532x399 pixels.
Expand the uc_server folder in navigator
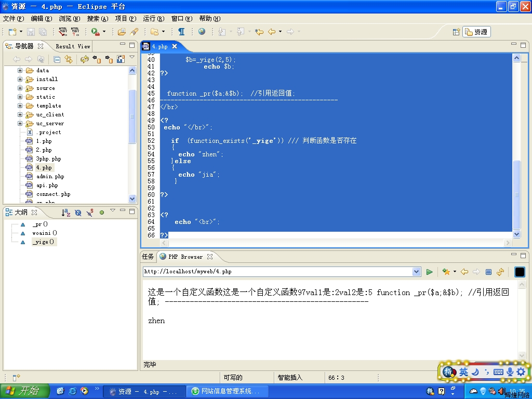click(20, 124)
